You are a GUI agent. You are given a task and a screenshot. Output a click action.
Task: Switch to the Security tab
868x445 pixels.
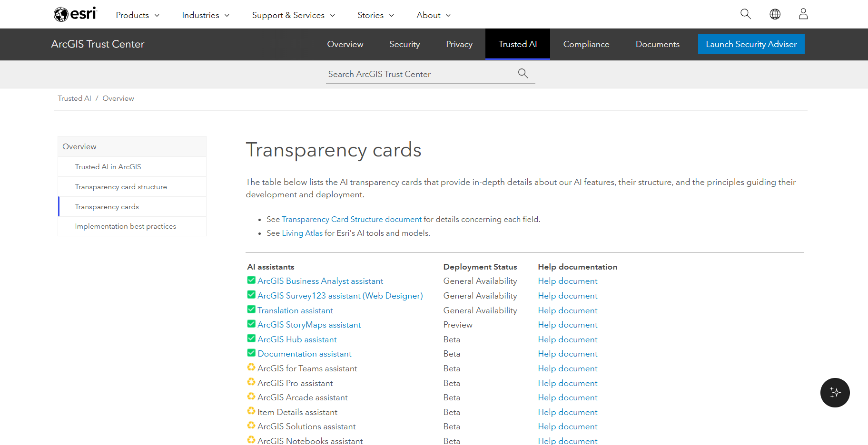(x=404, y=44)
